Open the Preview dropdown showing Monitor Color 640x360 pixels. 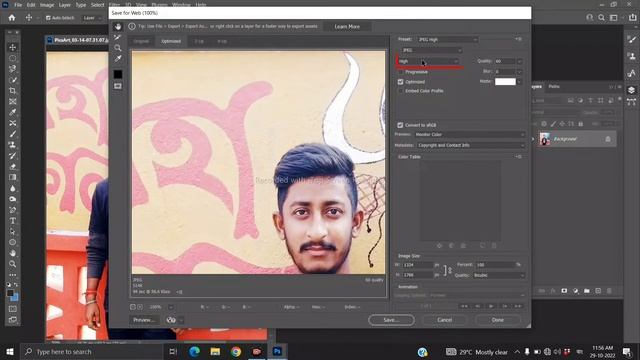click(x=470, y=134)
